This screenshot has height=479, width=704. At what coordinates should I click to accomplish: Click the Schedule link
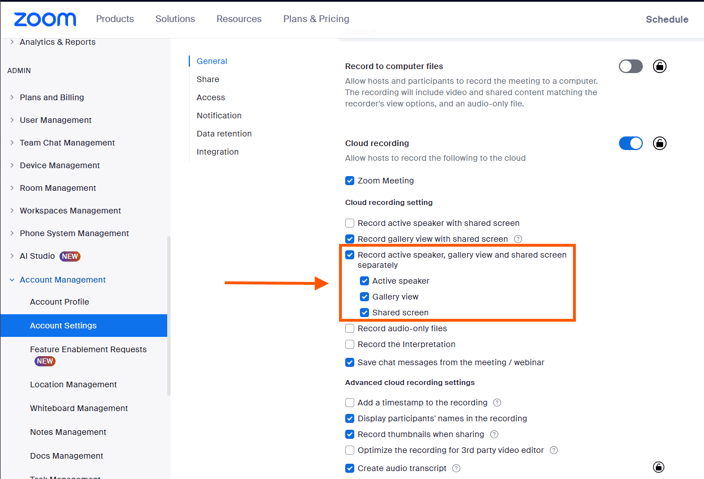666,19
